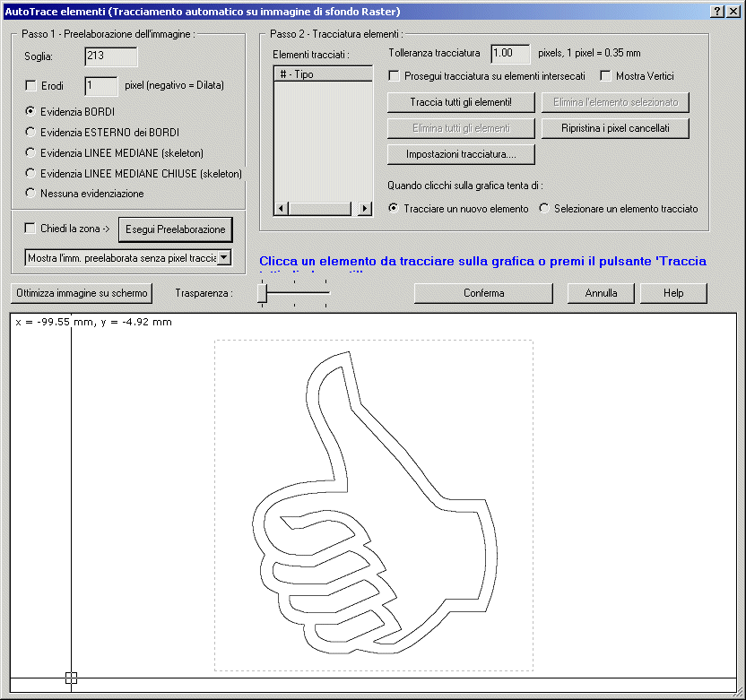This screenshot has width=746, height=700.
Task: Click the Tolleranza tracciatura value box
Action: pyautogui.click(x=509, y=54)
